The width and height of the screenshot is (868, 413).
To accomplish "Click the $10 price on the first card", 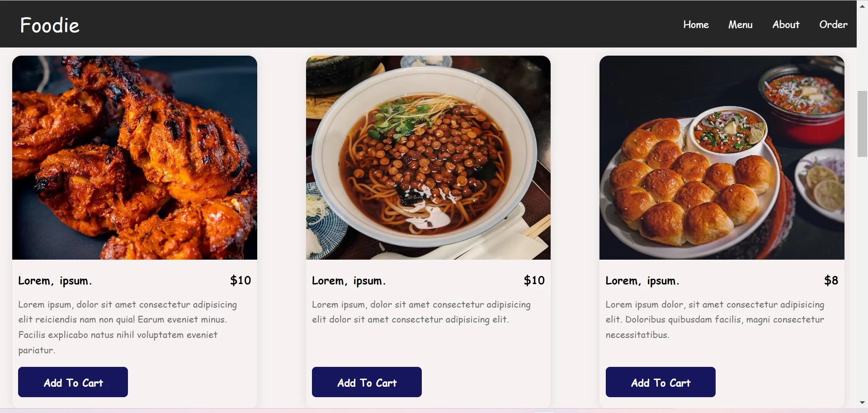I will (240, 280).
